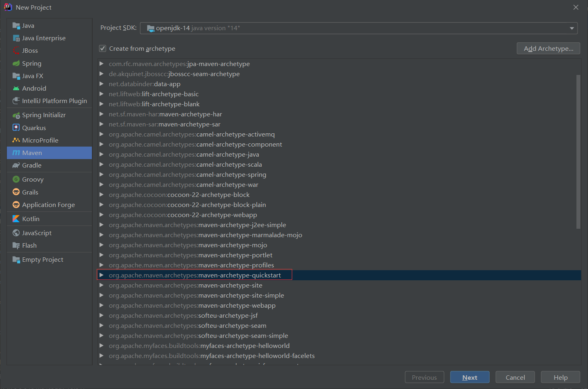Click the JBoss icon
The image size is (588, 389).
click(x=16, y=51)
